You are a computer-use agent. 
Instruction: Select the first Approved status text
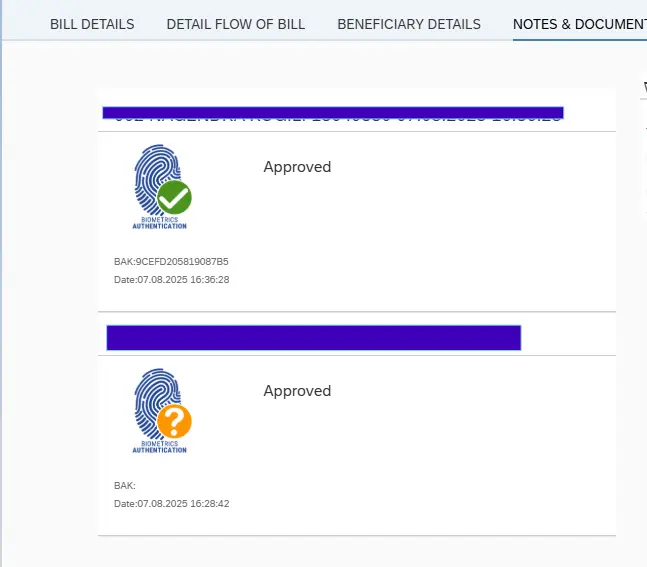tap(297, 167)
